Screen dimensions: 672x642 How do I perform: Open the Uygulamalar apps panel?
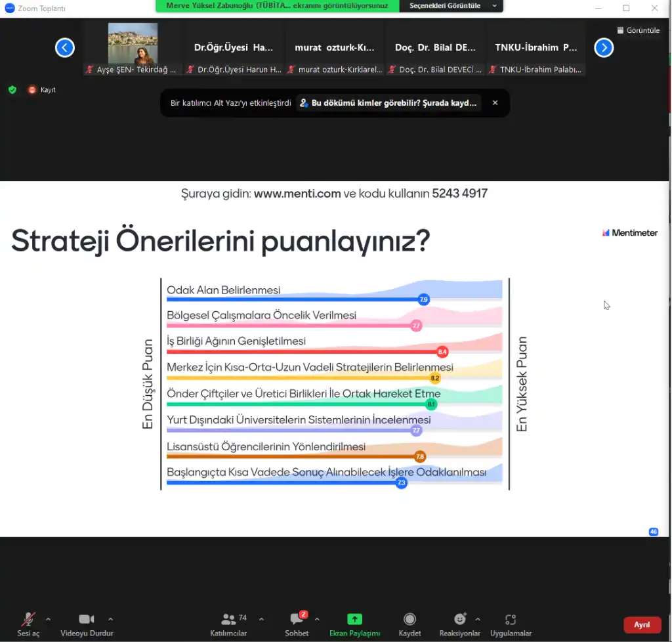511,620
